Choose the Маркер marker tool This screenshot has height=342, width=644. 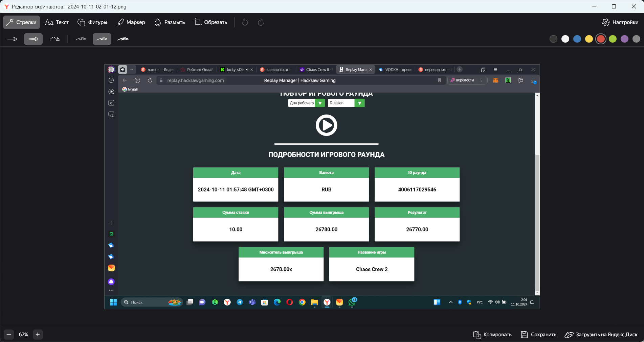point(131,22)
